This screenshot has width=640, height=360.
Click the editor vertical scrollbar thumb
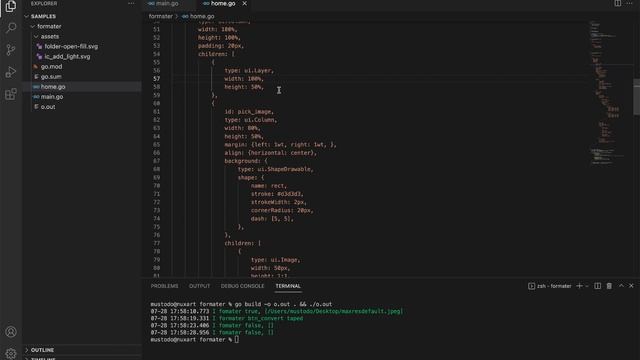636,97
